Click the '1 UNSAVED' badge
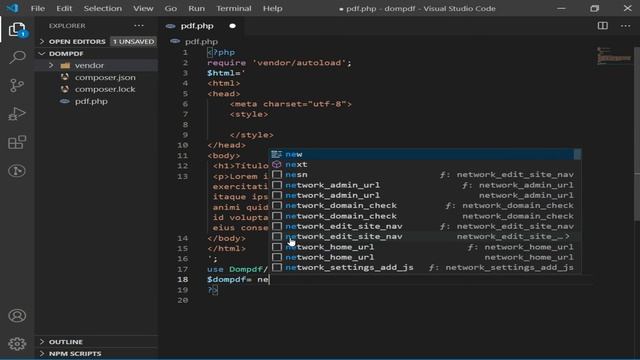Viewport: 640px width, 360px height. coord(134,41)
